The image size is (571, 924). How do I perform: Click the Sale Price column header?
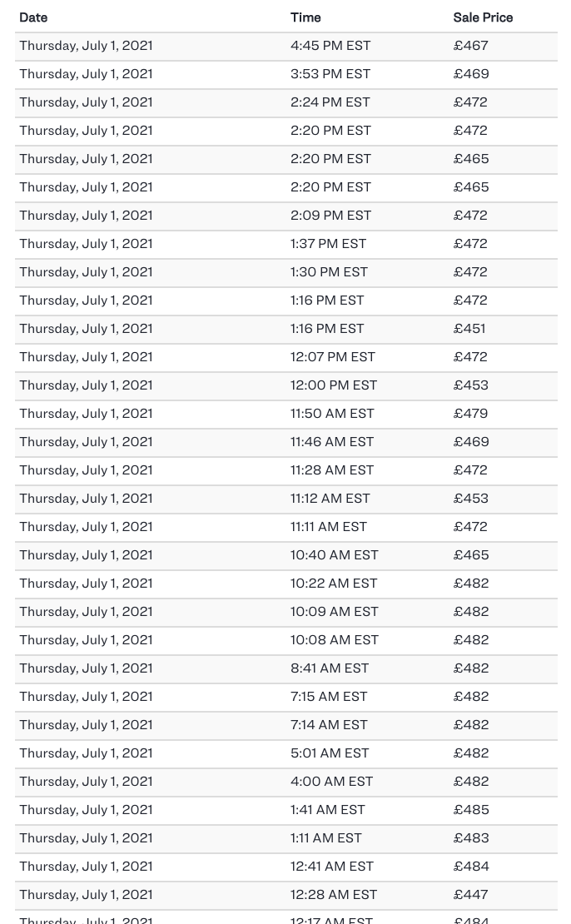(x=483, y=17)
